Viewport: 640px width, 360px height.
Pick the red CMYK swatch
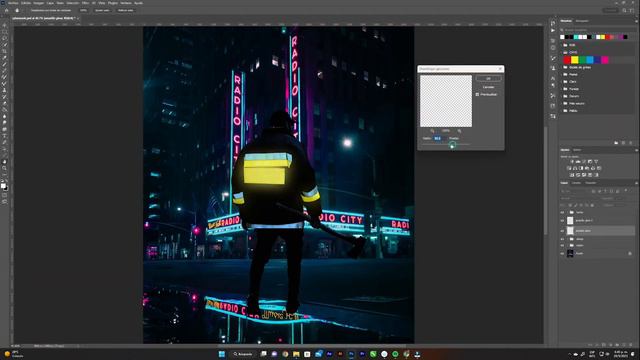[x=567, y=60]
